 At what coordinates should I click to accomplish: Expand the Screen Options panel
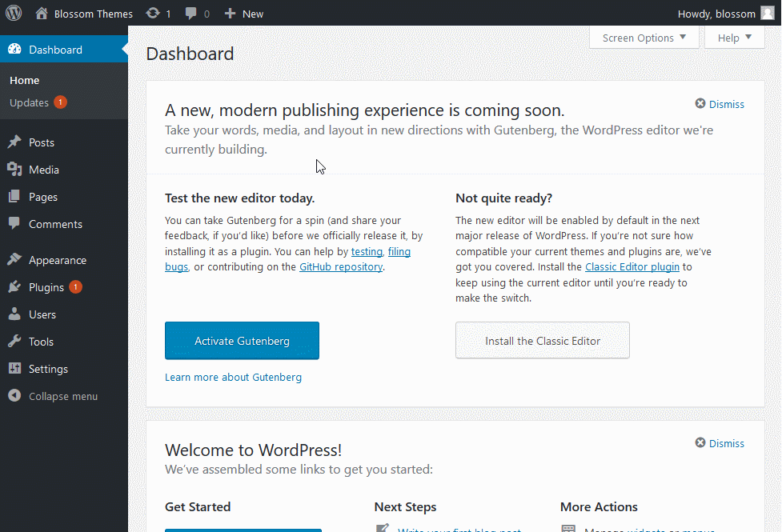644,38
